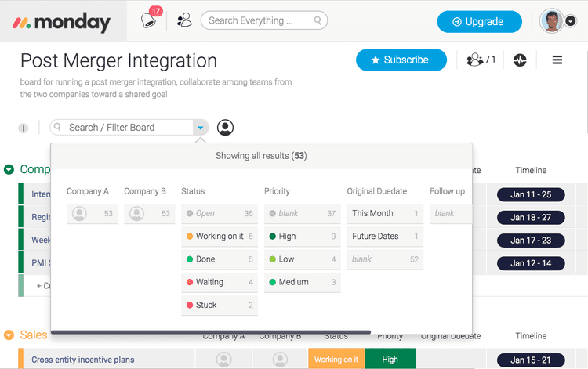Filter Status by Working on it
Image resolution: width=588 pixels, height=369 pixels.
pos(220,237)
